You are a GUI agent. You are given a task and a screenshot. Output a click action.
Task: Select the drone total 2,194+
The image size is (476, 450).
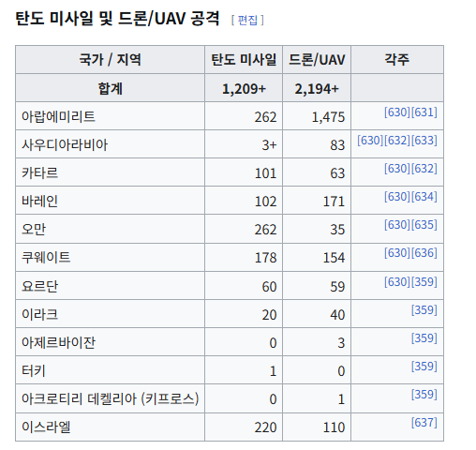point(317,89)
